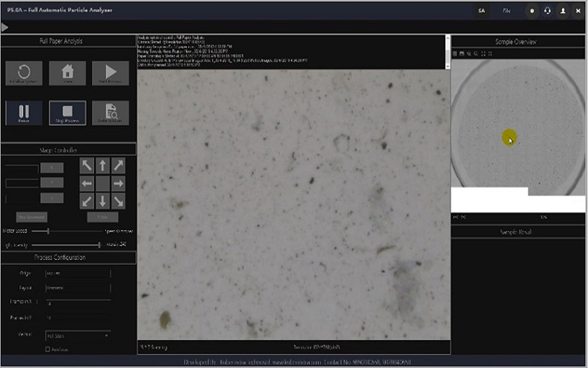This screenshot has height=368, width=588.
Task: Click the Y button beside the second coordinate field
Action: click(x=51, y=183)
